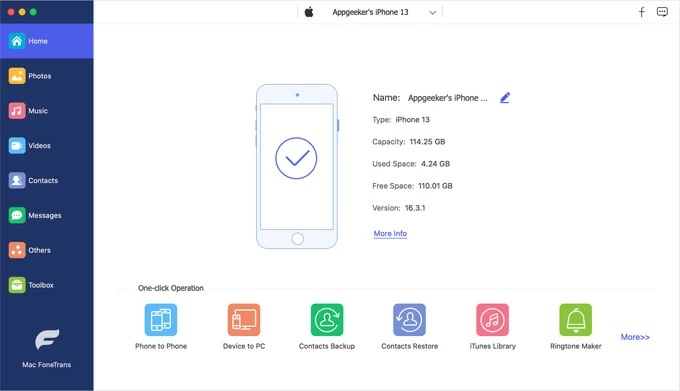Open the Others category

[47, 250]
